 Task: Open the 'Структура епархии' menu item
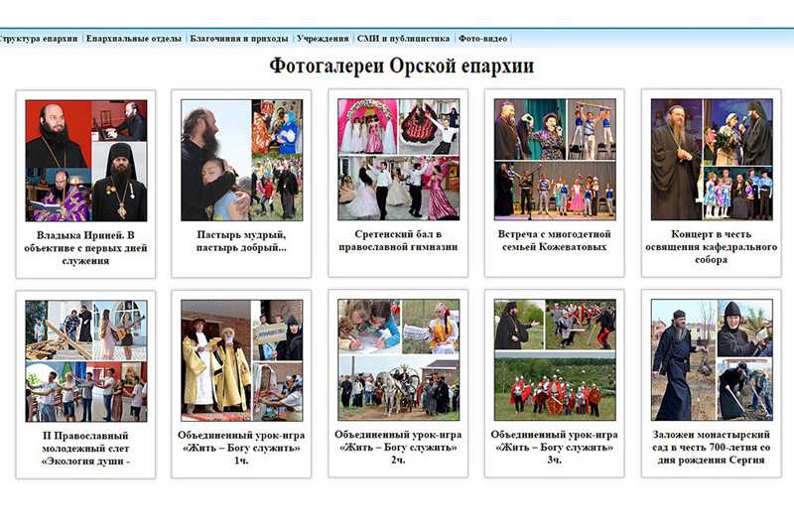pyautogui.click(x=38, y=39)
